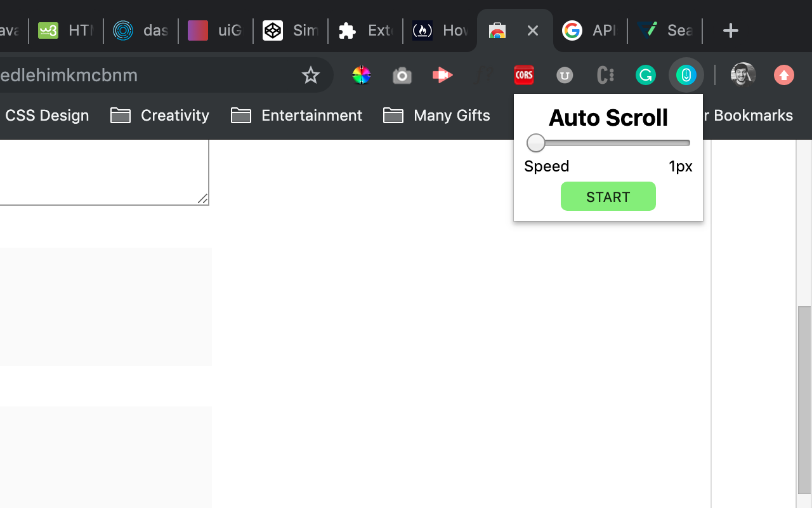The width and height of the screenshot is (812, 508).
Task: Click the 'Speed' label in popup
Action: 547,166
